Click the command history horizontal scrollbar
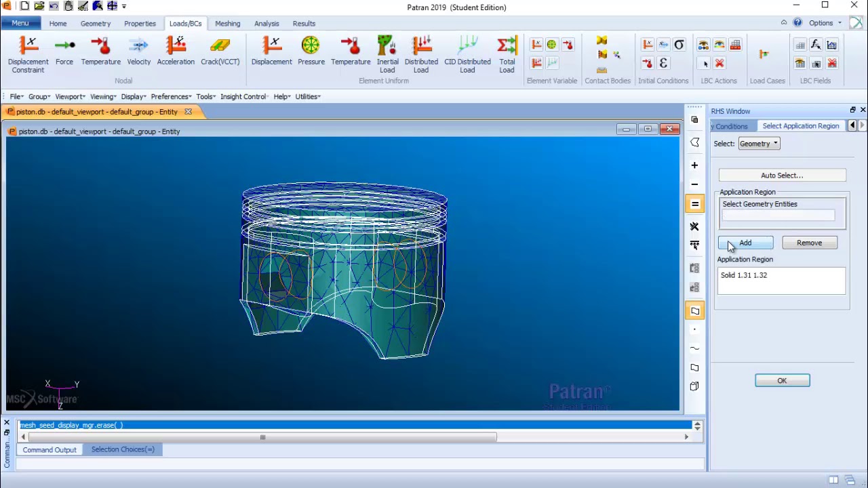 [262, 437]
